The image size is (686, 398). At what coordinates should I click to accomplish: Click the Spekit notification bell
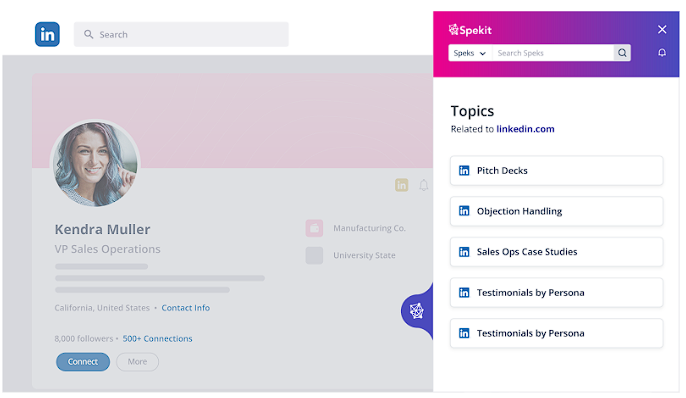pyautogui.click(x=662, y=53)
